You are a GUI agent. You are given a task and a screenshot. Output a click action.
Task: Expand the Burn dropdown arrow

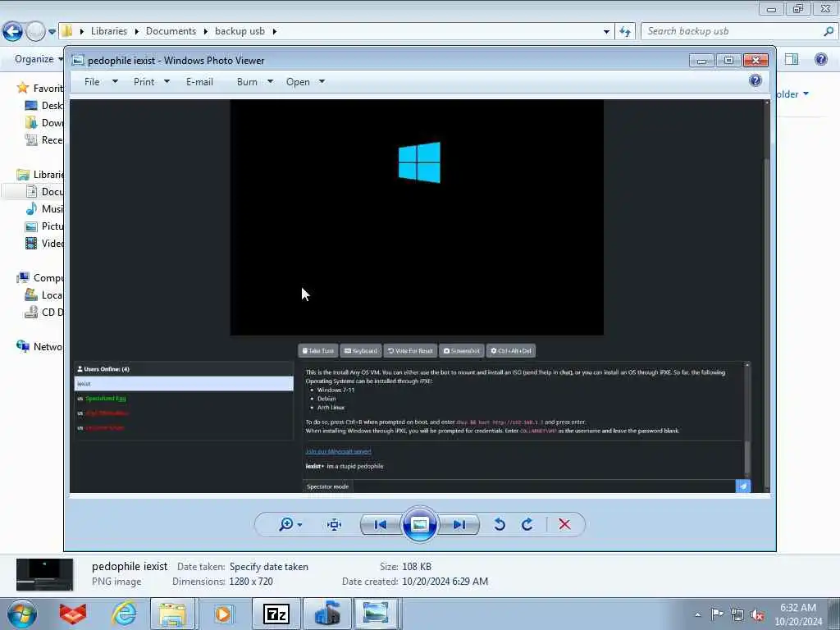point(270,82)
